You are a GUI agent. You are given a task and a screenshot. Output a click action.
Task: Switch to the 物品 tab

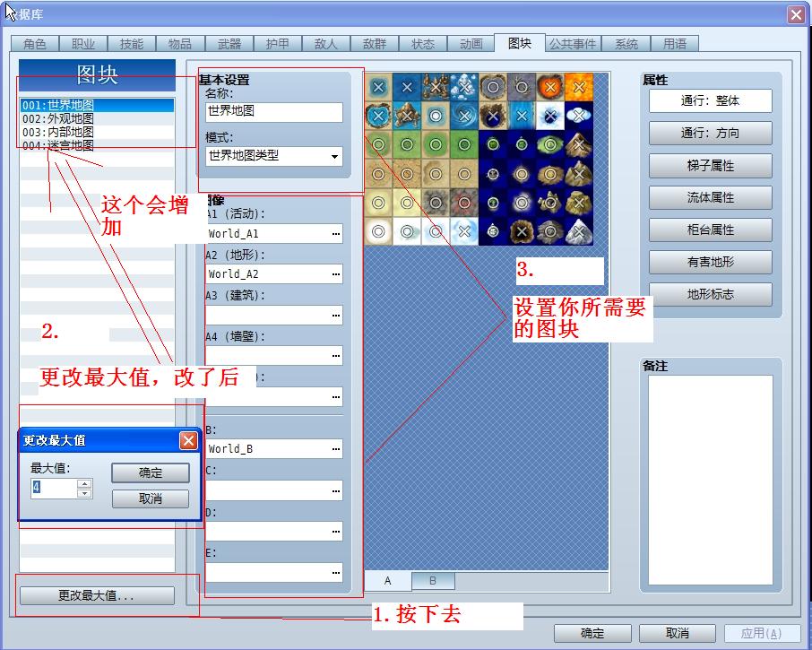coord(179,44)
